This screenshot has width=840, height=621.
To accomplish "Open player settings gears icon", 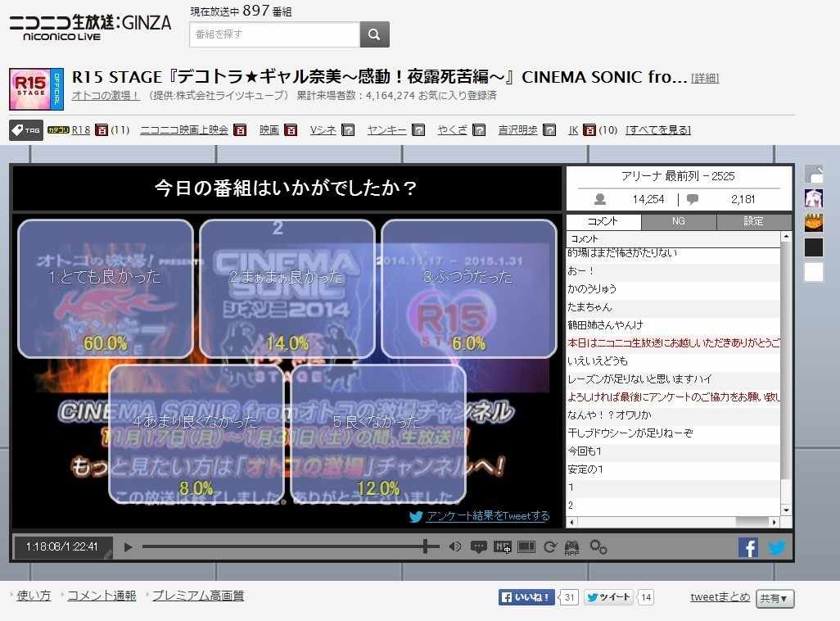I will point(598,547).
